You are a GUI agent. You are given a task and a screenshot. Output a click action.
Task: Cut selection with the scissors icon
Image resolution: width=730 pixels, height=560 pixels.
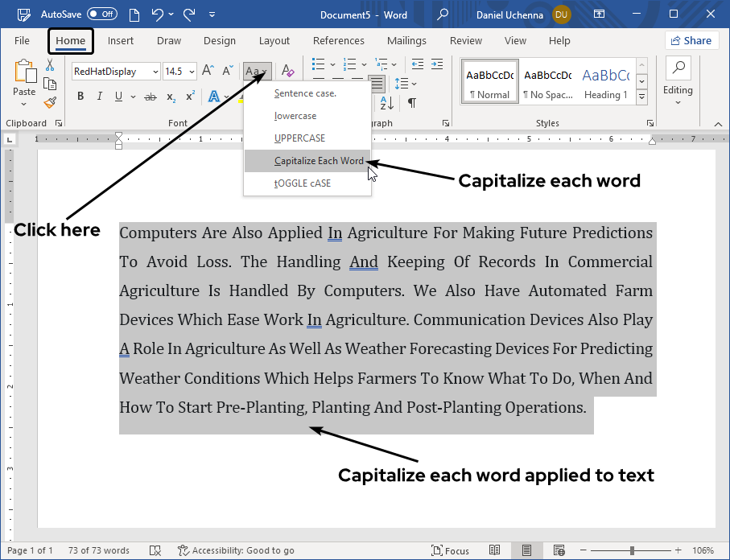point(49,66)
